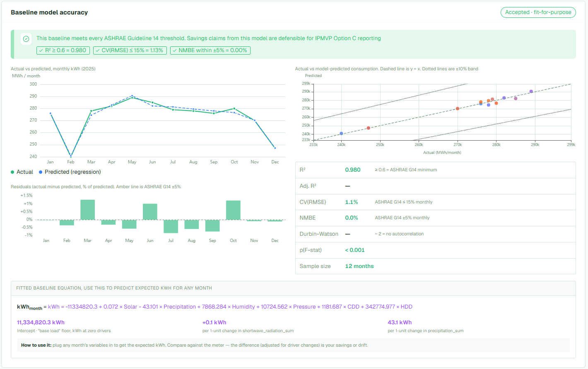
Task: Click the Sample size value 12 months
Action: point(359,266)
